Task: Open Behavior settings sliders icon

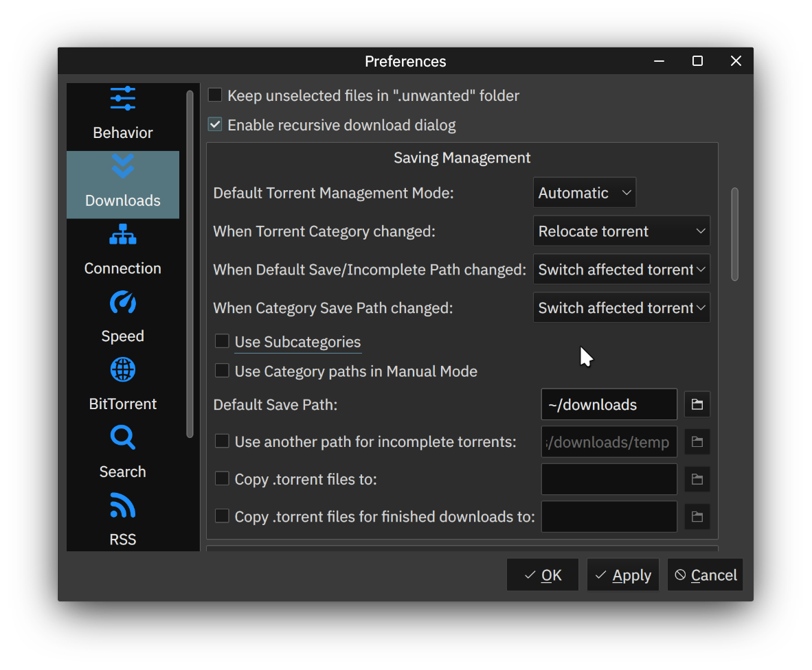Action: tap(123, 98)
